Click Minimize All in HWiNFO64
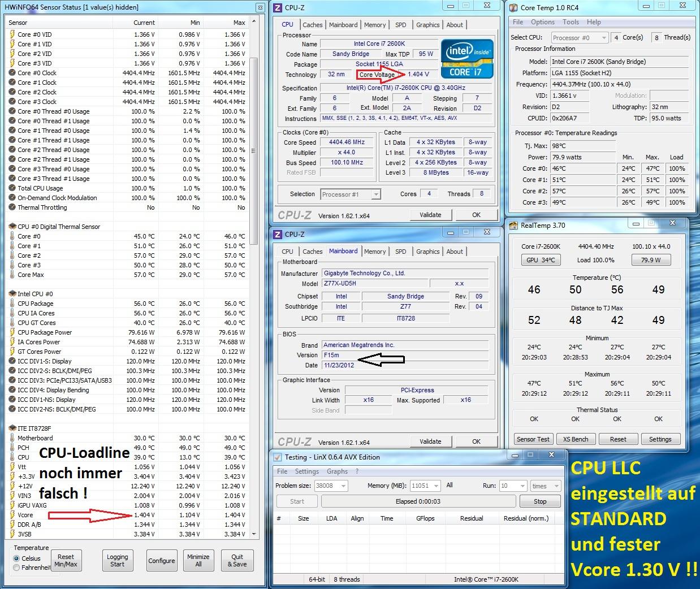This screenshot has height=589, width=700. [198, 561]
